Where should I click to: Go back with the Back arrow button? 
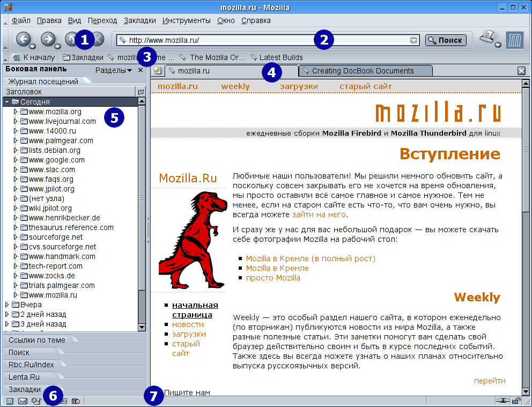click(24, 39)
